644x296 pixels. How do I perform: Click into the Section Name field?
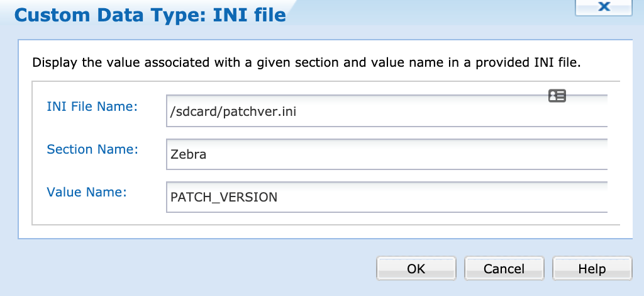[x=386, y=154]
